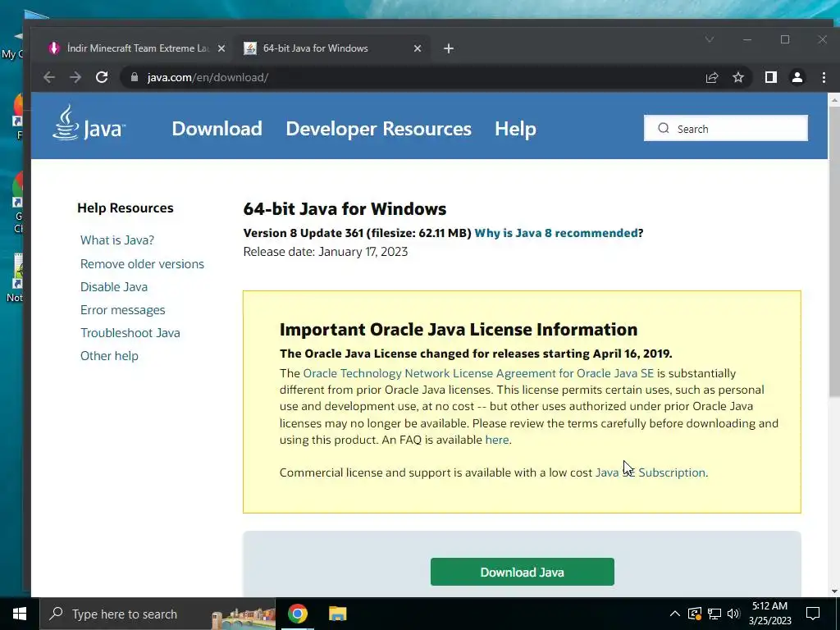Image resolution: width=840 pixels, height=630 pixels.
Task: Open the Troubleshoot Java link
Action: click(x=130, y=333)
